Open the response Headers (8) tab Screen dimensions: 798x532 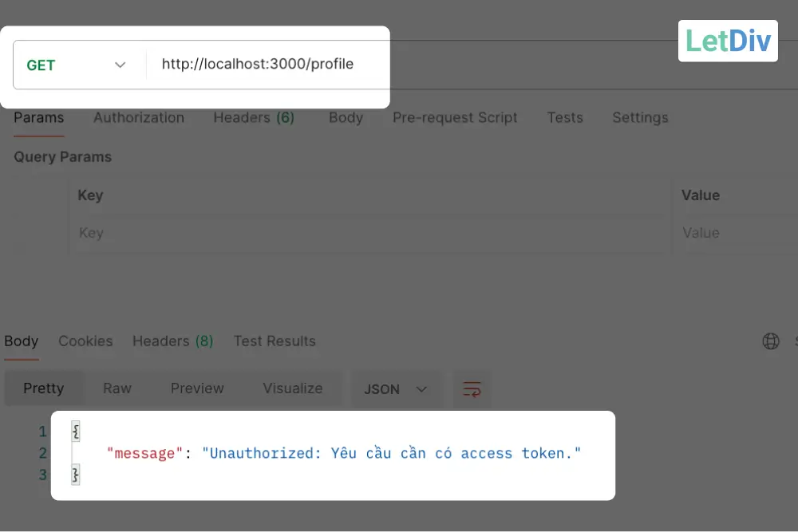[x=172, y=341]
